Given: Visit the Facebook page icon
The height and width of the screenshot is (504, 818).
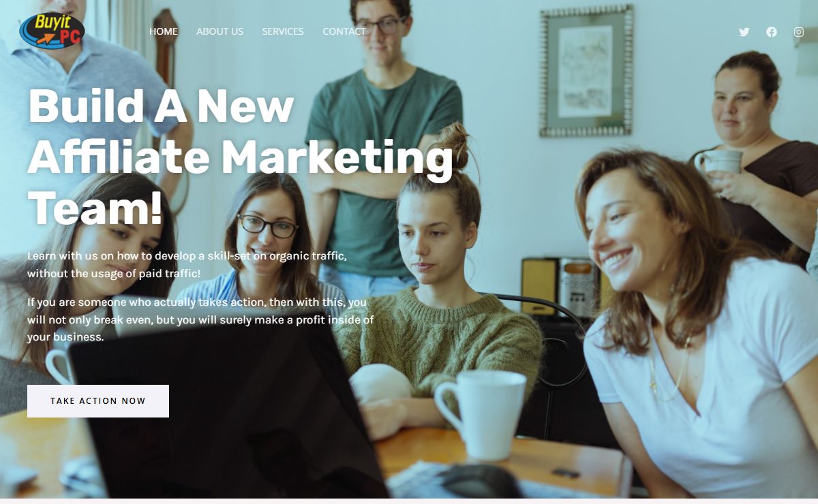Looking at the screenshot, I should (772, 32).
